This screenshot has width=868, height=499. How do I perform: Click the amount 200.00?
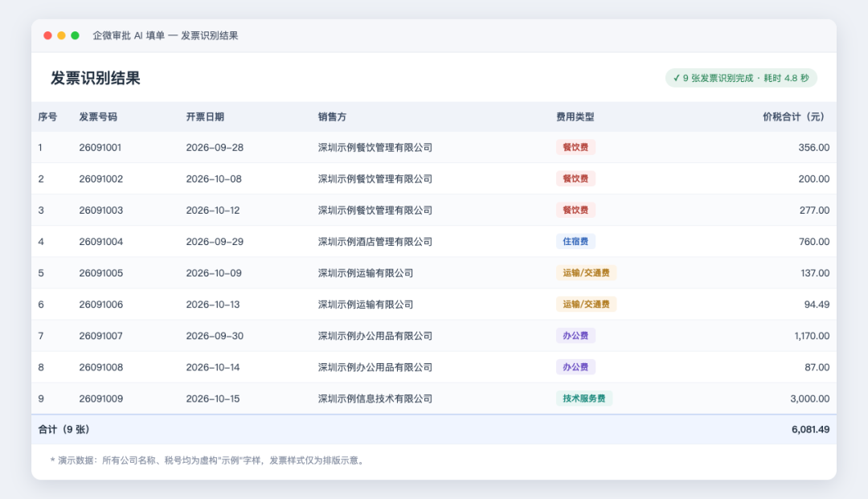[x=813, y=179]
